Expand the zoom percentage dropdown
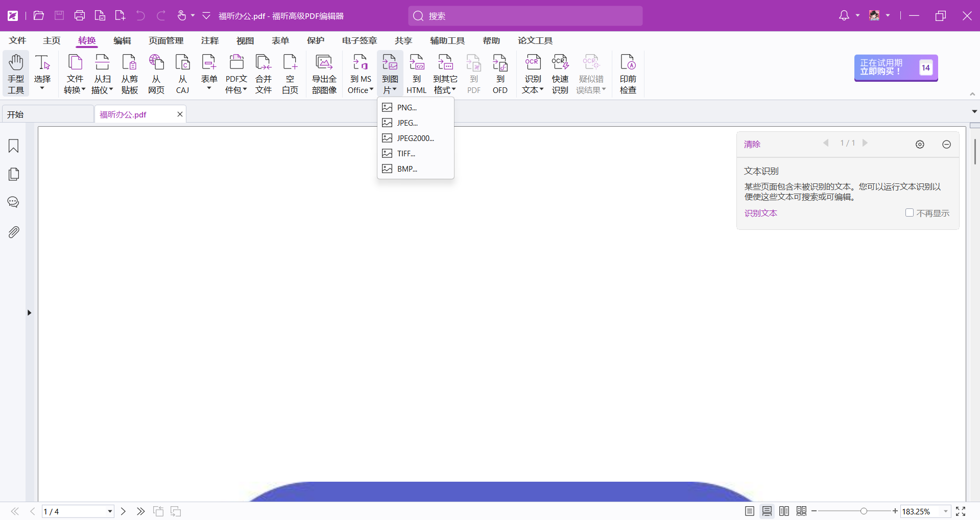Screen dimensions: 980x520 click(945, 511)
